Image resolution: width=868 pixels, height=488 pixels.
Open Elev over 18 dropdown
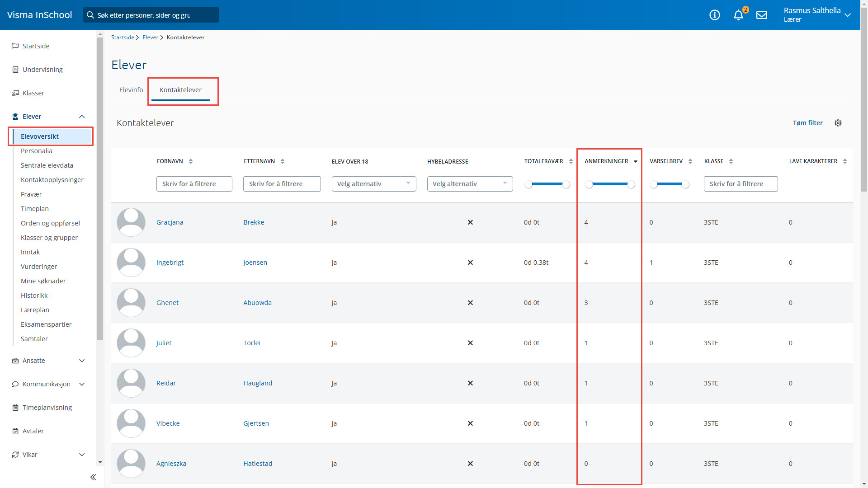tap(373, 184)
